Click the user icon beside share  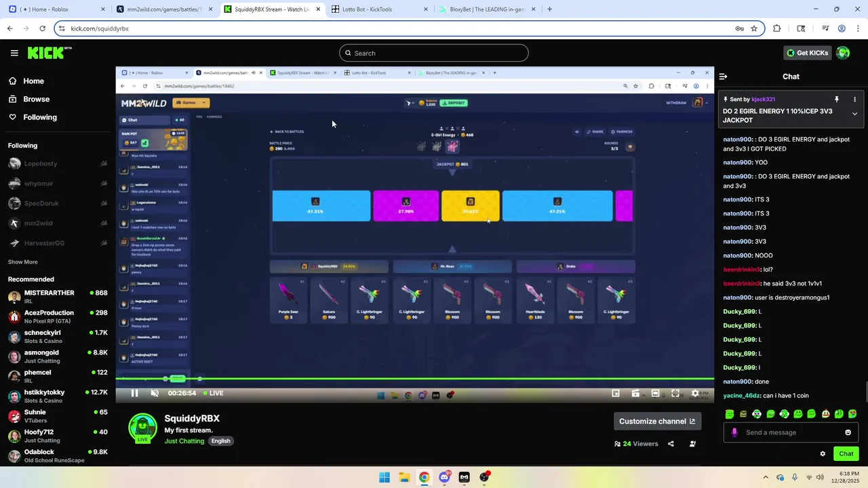(x=692, y=444)
